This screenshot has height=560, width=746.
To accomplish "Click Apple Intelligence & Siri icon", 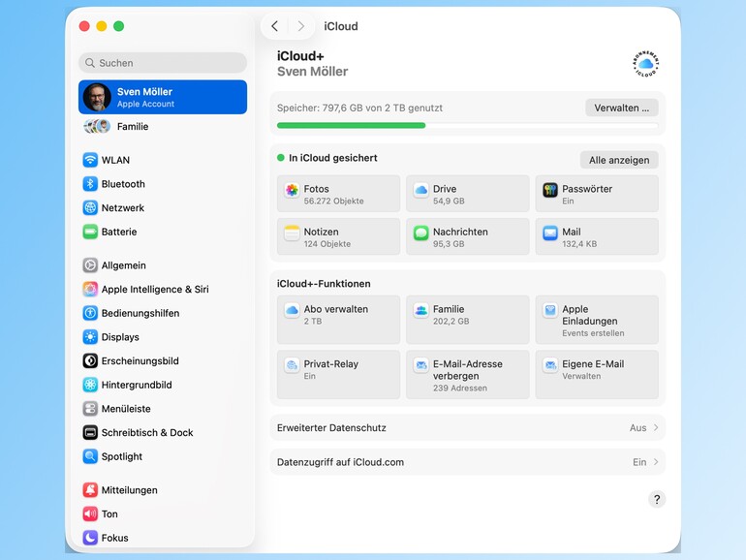I will (x=90, y=289).
